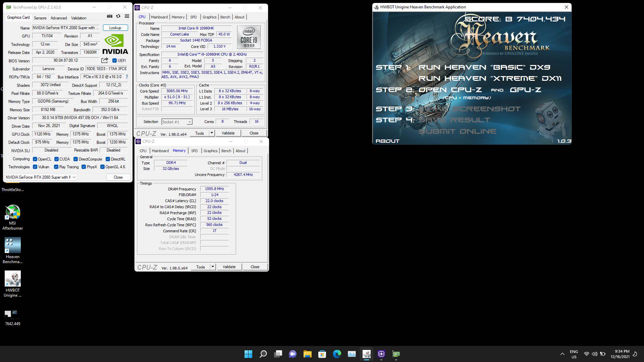Click Validate in lower CPU-Z window

229,267
